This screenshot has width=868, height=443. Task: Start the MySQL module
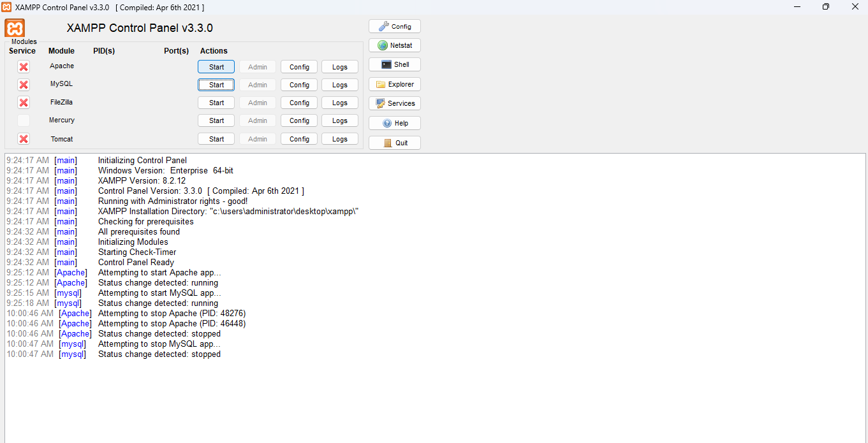point(216,85)
